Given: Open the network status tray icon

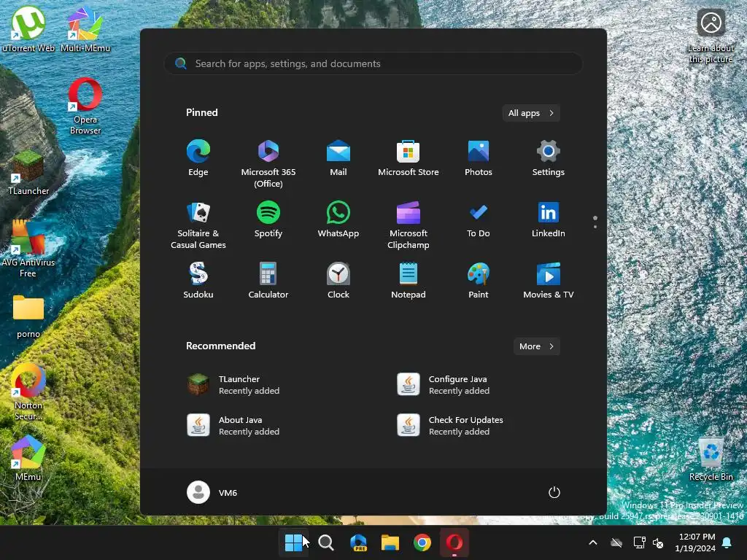Looking at the screenshot, I should click(x=639, y=542).
